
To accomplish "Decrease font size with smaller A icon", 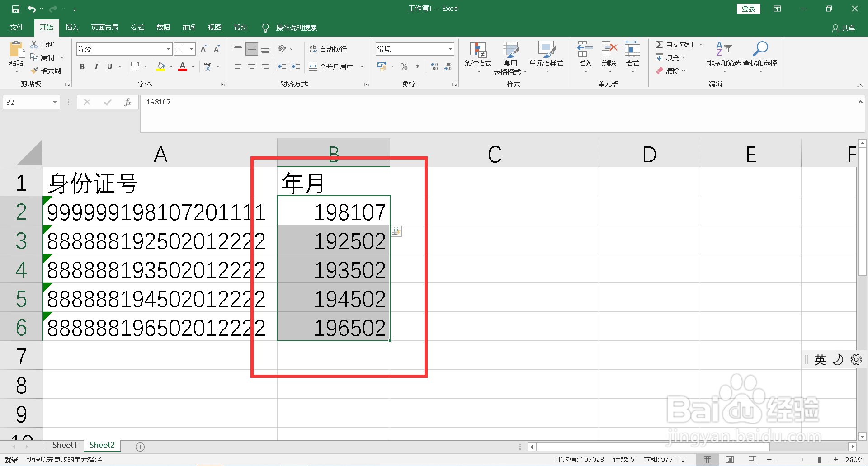I will click(217, 49).
